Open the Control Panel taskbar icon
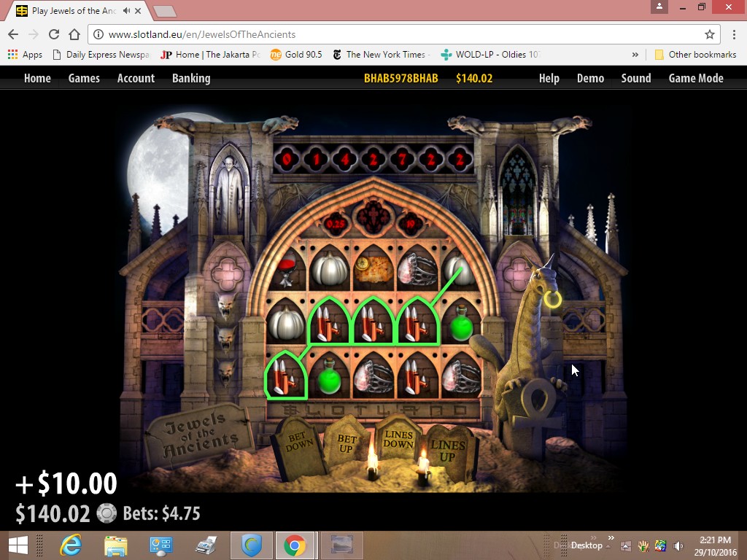This screenshot has width=747, height=560. pos(161,545)
